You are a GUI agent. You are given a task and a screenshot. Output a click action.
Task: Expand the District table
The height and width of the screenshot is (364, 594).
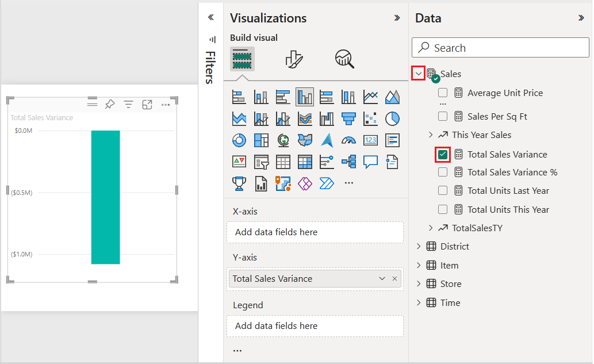419,246
